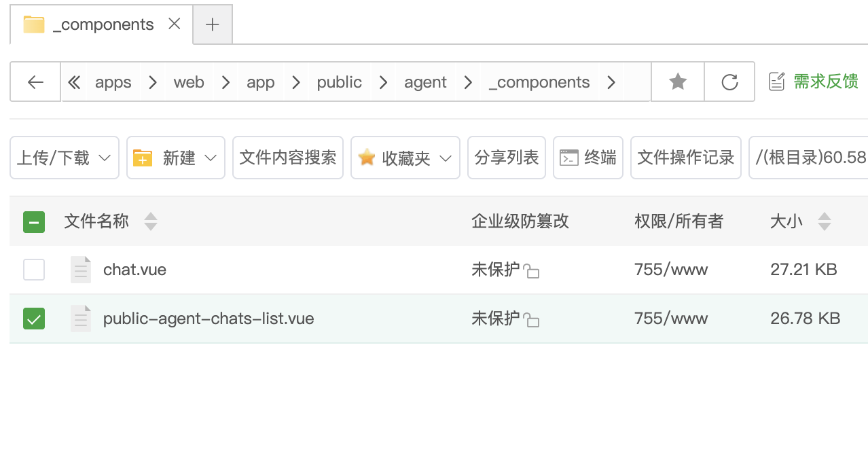Sort by file name using sort arrows

[x=151, y=221]
